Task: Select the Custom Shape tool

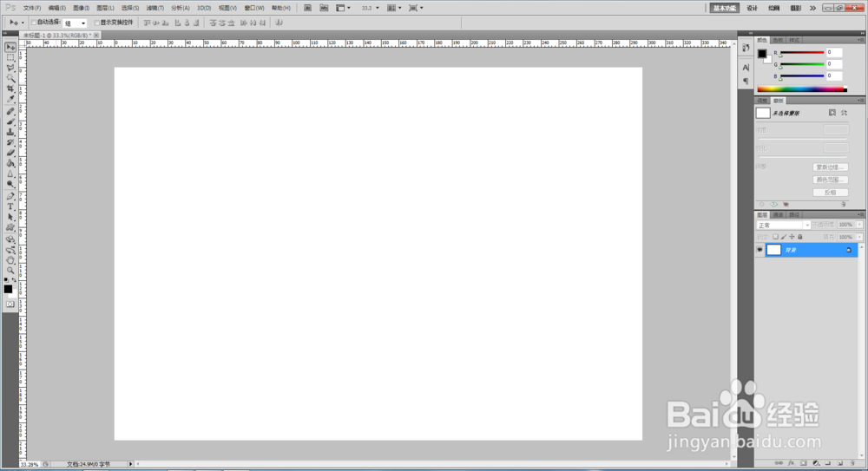Action: tap(10, 228)
